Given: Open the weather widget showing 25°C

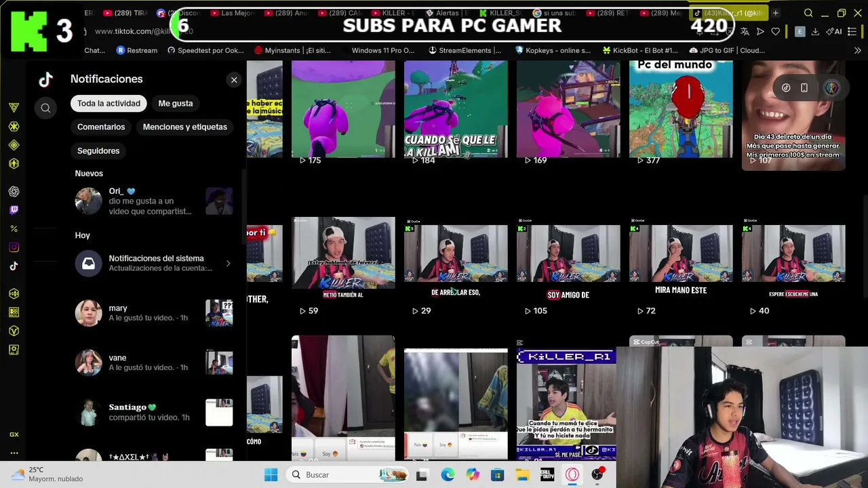Looking at the screenshot, I should (x=47, y=474).
